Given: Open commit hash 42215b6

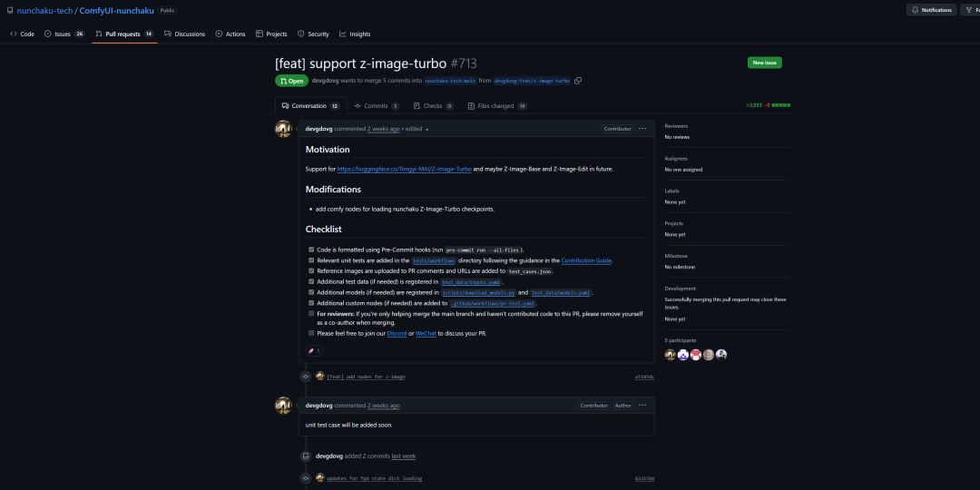Looking at the screenshot, I should pos(644,478).
